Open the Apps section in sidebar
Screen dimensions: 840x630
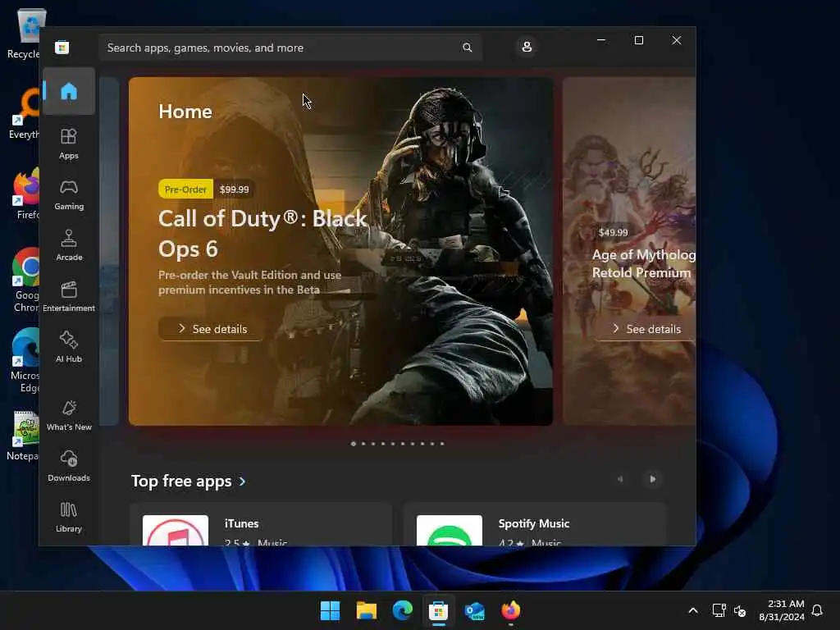tap(69, 144)
